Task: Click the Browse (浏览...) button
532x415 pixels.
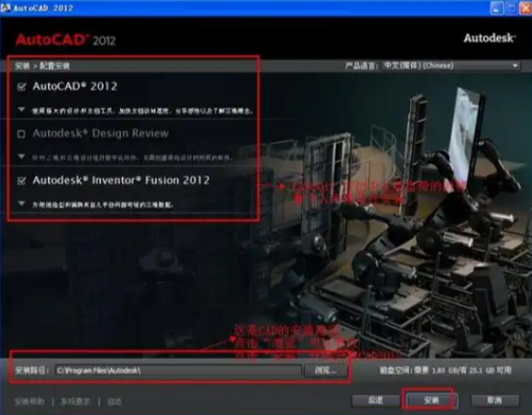Action: click(x=326, y=370)
